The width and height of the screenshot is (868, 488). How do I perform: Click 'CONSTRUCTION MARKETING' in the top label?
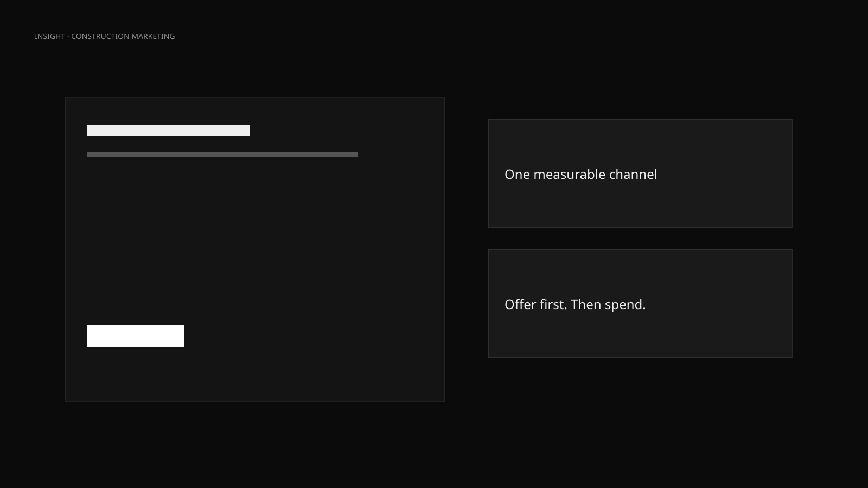[123, 36]
